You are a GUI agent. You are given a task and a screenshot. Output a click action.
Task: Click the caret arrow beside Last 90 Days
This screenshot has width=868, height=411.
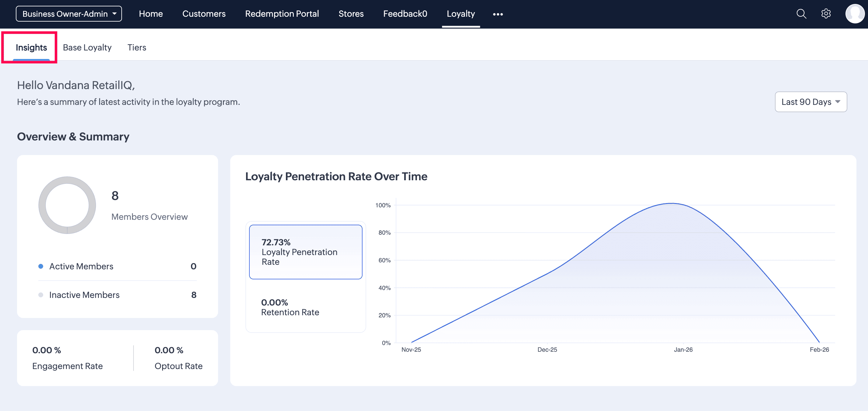pos(838,102)
